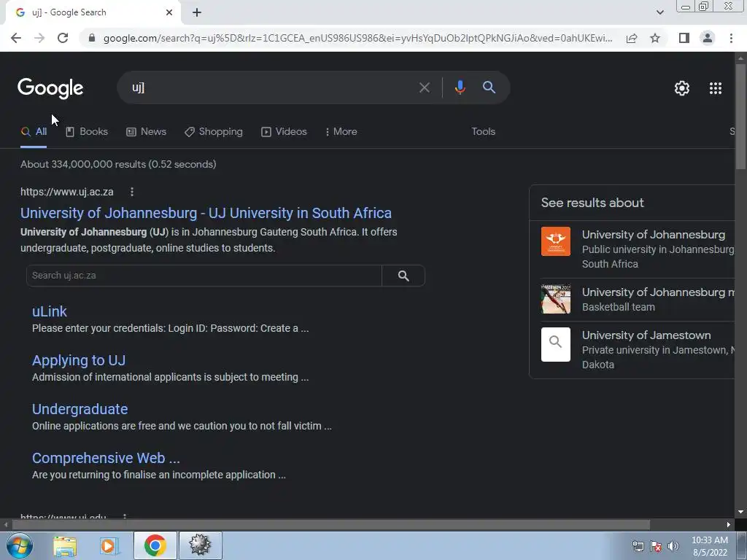Viewport: 747px width, 560px height.
Task: Open the clock showing 10:33 AM
Action: click(x=709, y=546)
